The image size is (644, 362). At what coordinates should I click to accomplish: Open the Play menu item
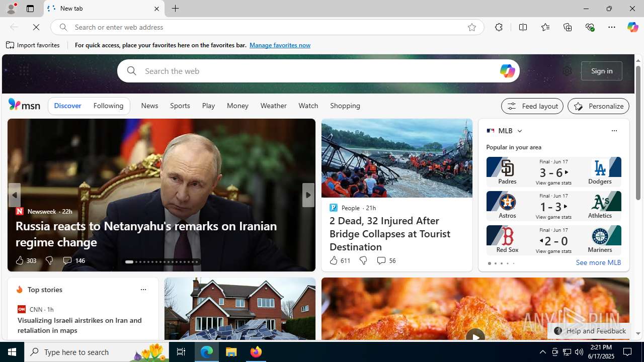pyautogui.click(x=208, y=106)
